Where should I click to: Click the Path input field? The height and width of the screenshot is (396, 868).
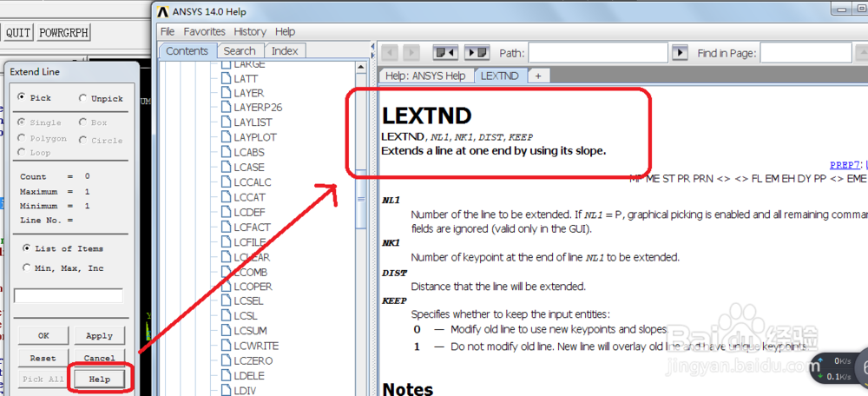click(598, 53)
